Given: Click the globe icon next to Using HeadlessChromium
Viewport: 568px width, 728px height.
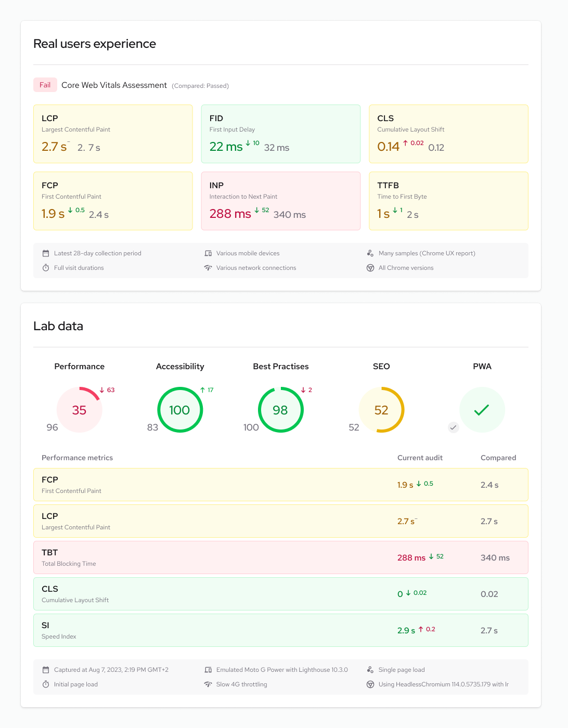Looking at the screenshot, I should coord(370,684).
